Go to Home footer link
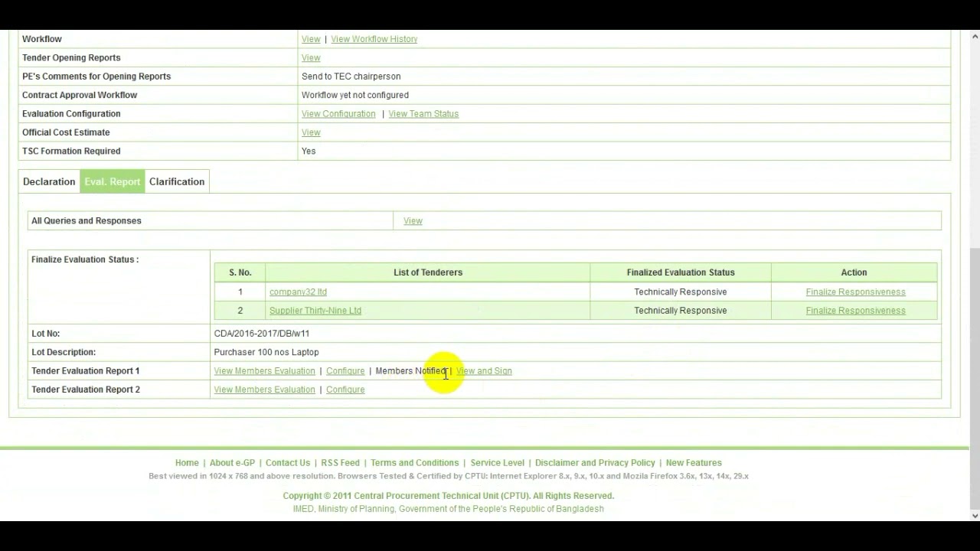Image resolution: width=980 pixels, height=551 pixels. point(187,463)
